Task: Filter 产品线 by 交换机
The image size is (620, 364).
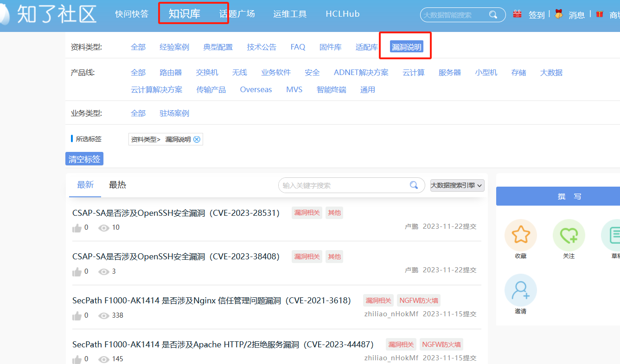Action: point(207,72)
